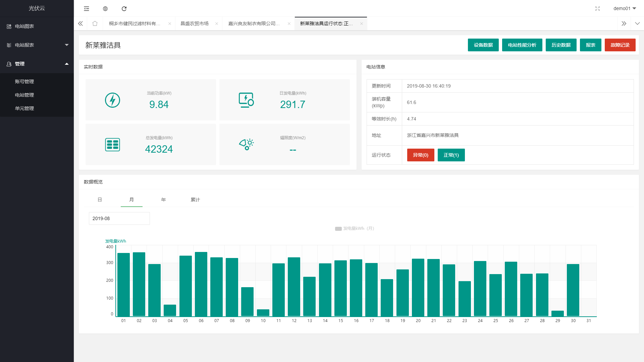
Task: Switch to the 年 chart tab
Action: click(x=163, y=200)
